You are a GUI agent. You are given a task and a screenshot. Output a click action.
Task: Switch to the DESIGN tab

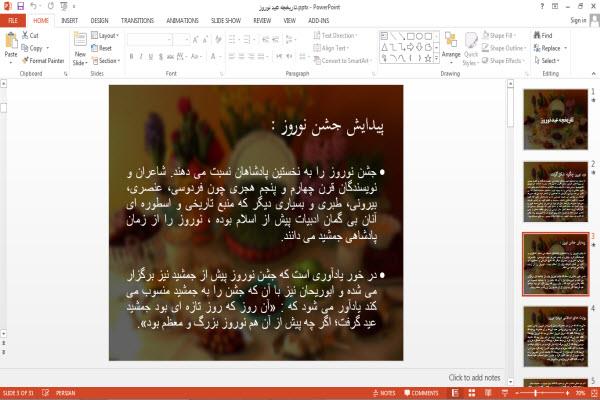(x=99, y=20)
